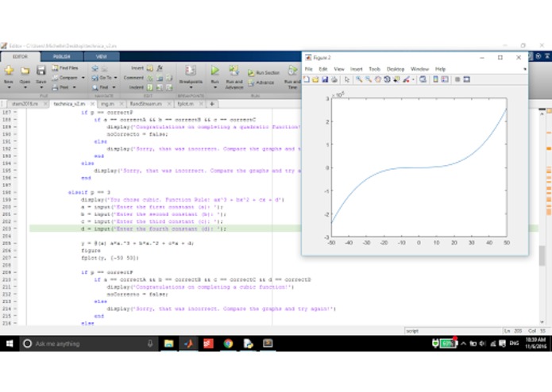
Task: Expand the Find dropdown arrow
Action: (x=114, y=87)
